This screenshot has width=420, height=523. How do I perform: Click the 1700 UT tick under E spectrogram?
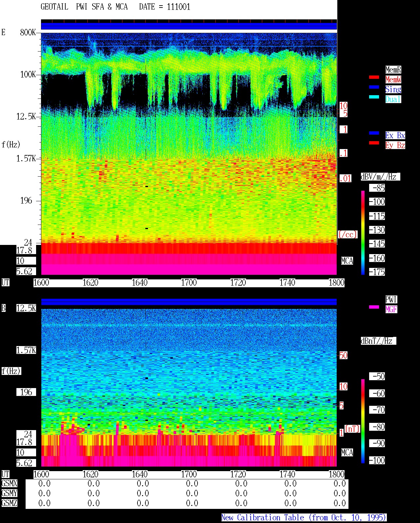189,283
